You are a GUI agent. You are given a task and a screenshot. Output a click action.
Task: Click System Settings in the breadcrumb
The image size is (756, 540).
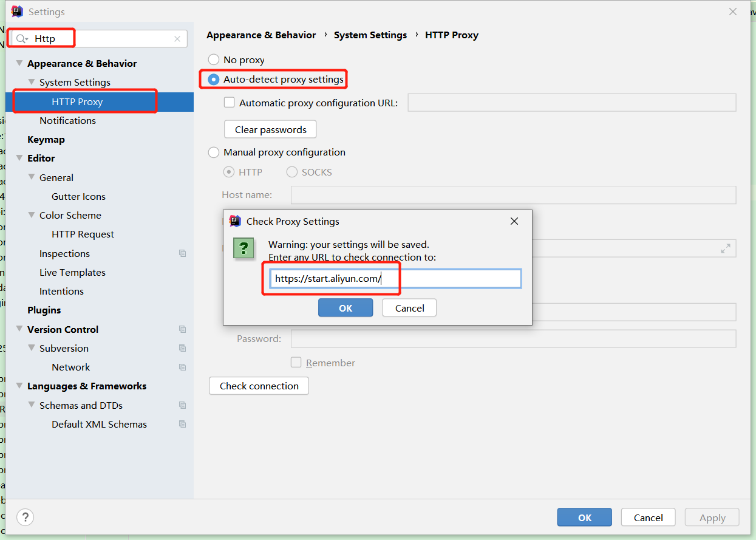click(x=370, y=35)
